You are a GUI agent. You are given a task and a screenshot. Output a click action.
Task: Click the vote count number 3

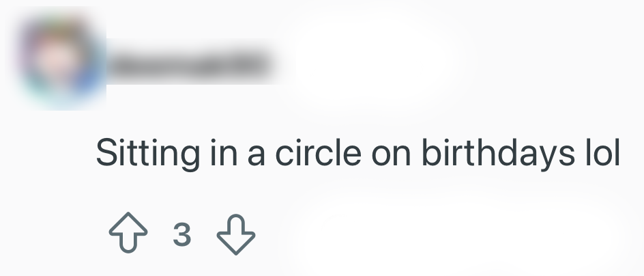pyautogui.click(x=182, y=235)
